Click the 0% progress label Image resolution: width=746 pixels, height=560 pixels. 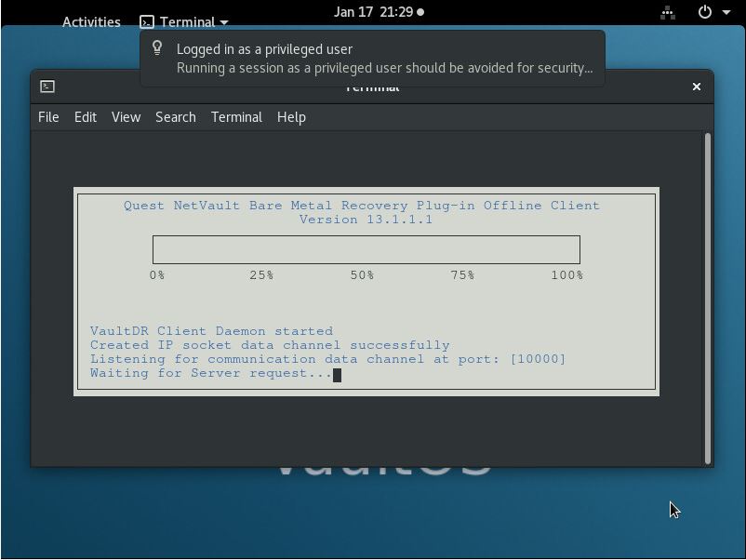tap(157, 275)
